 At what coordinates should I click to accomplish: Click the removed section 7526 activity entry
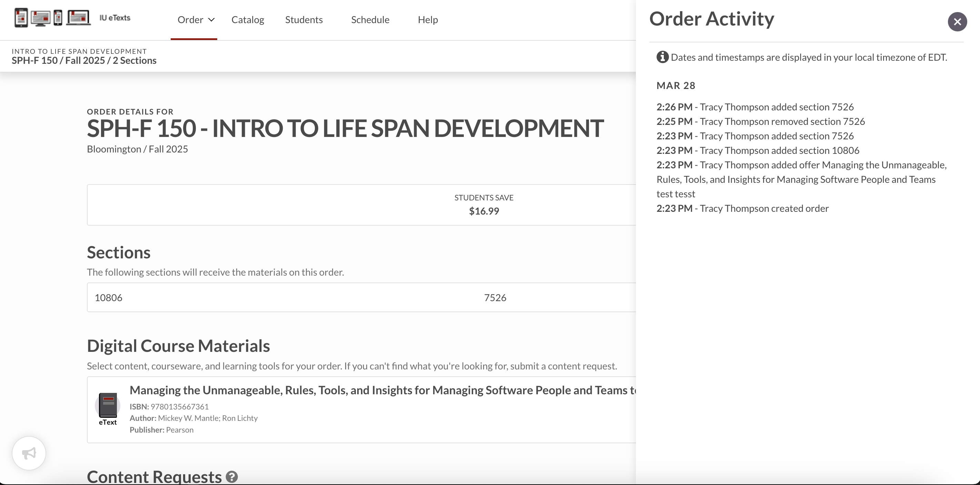point(760,121)
